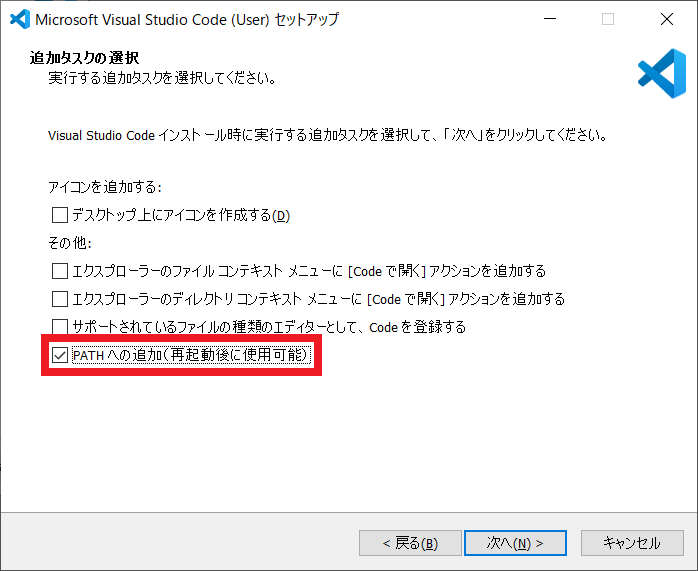The image size is (698, 571).
Task: Click the 追加タスクの選択 heading
Action: click(x=84, y=58)
